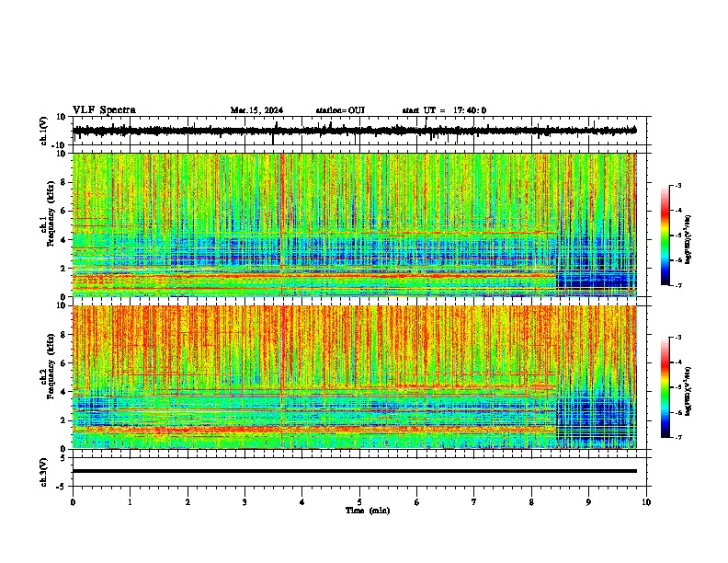Click time axis tick label "2"
728x563 pixels.
click(x=188, y=502)
